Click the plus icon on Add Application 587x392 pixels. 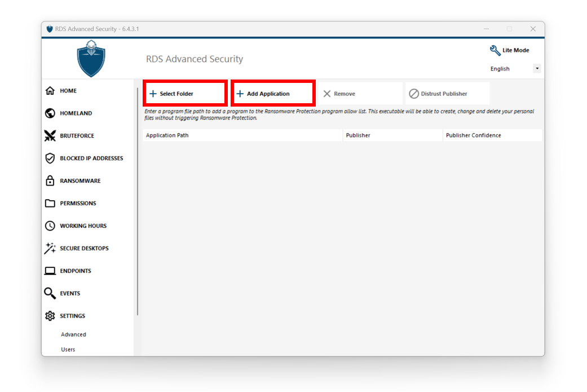point(240,94)
